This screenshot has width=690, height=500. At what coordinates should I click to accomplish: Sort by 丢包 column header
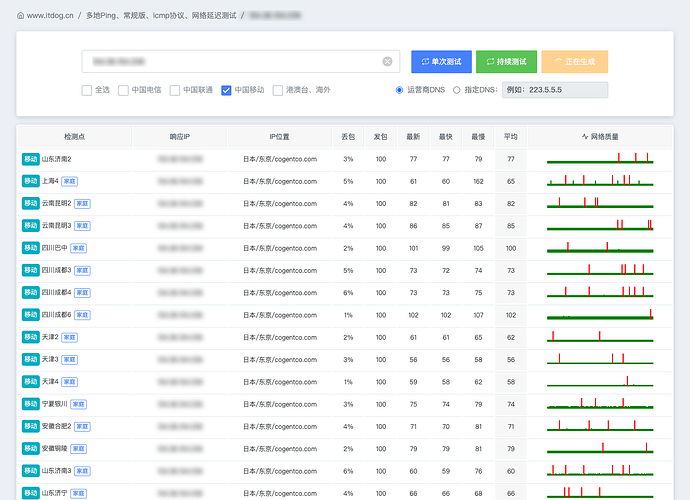[348, 137]
